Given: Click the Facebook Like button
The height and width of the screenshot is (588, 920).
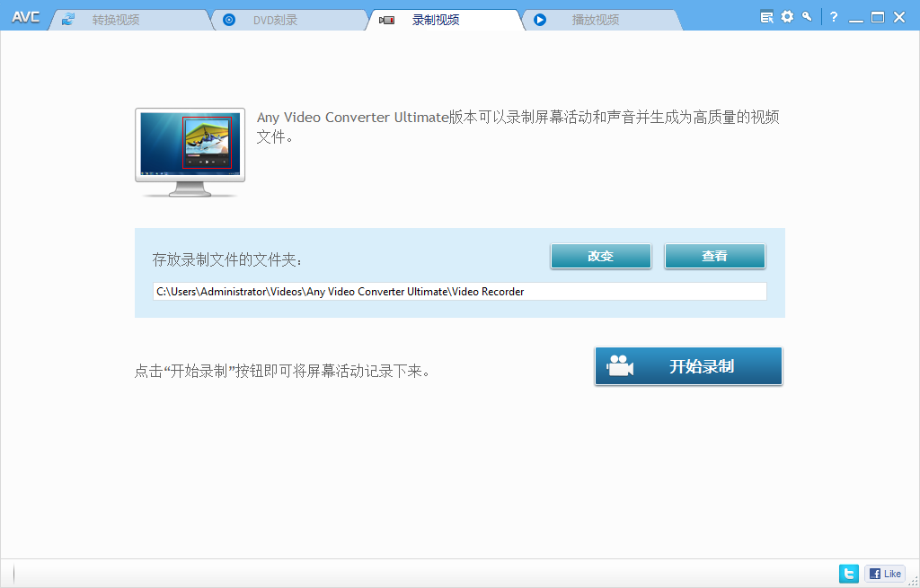Looking at the screenshot, I should pos(884,573).
